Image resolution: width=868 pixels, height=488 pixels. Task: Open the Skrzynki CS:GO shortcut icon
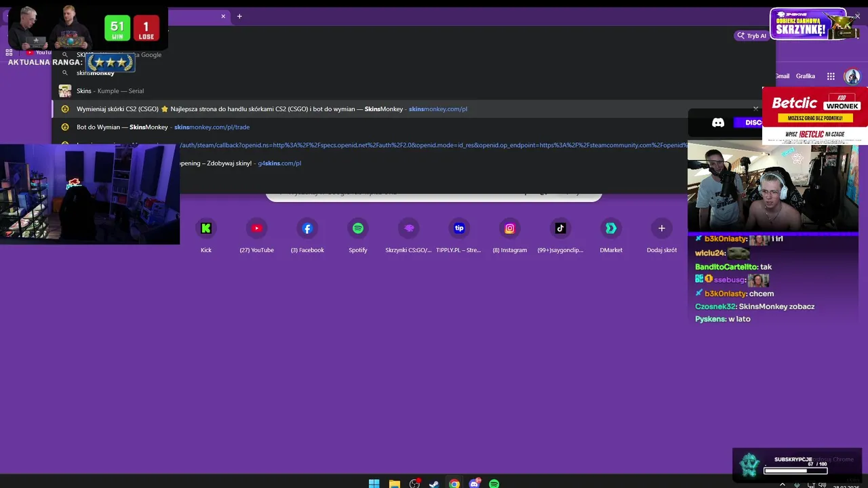click(408, 228)
